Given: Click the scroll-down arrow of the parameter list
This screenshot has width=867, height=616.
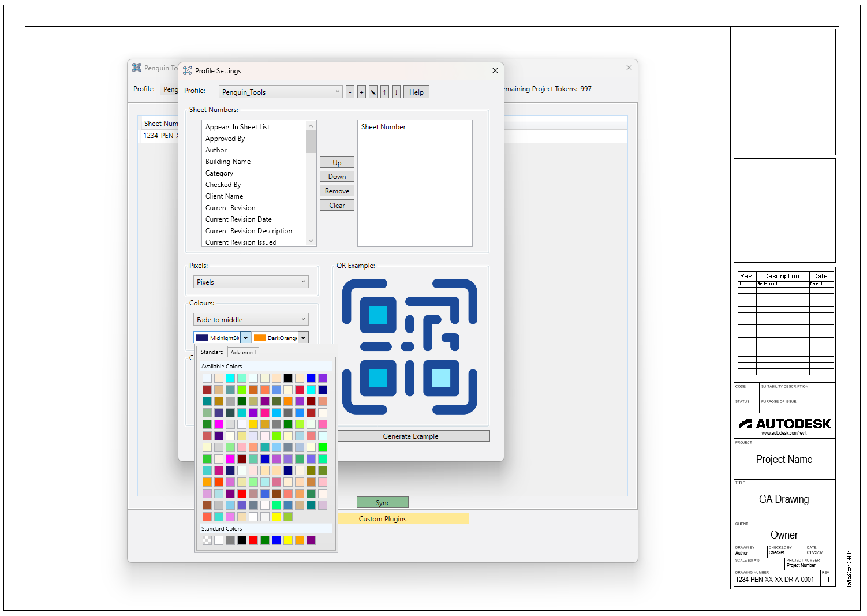Looking at the screenshot, I should [311, 241].
